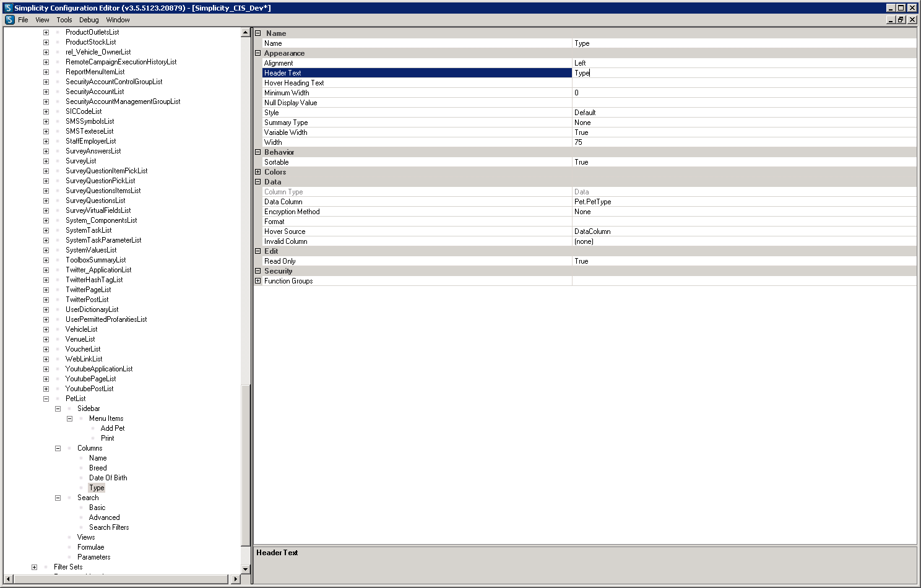Screen dimensions: 921x588
Task: Expand the VehicleList tree node
Action: tap(46, 329)
